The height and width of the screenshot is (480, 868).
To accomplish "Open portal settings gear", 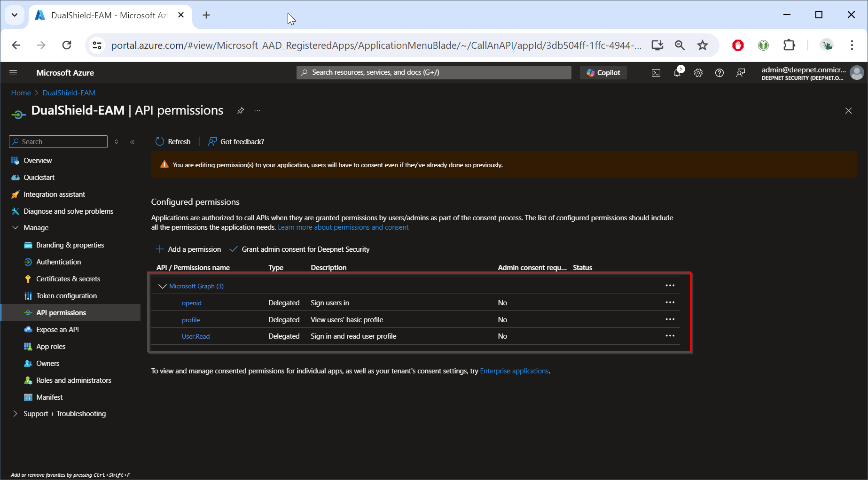I will [698, 73].
